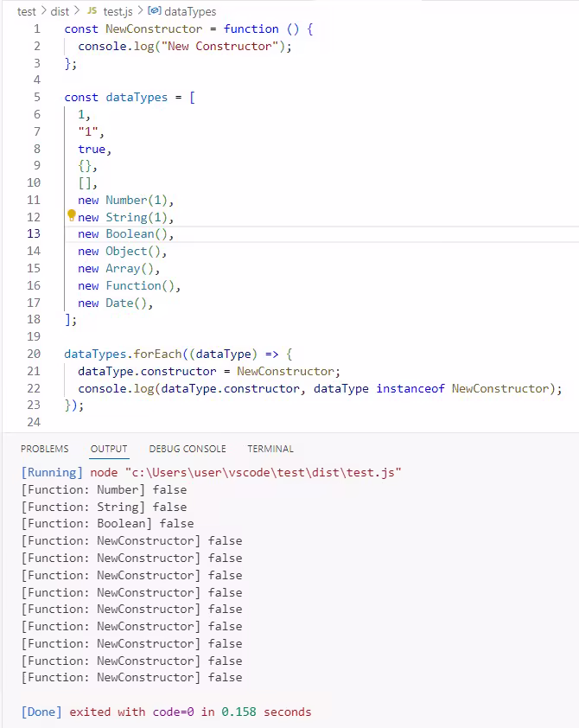The image size is (579, 728).
Task: Switch to the TERMINAL tab
Action: pos(270,449)
